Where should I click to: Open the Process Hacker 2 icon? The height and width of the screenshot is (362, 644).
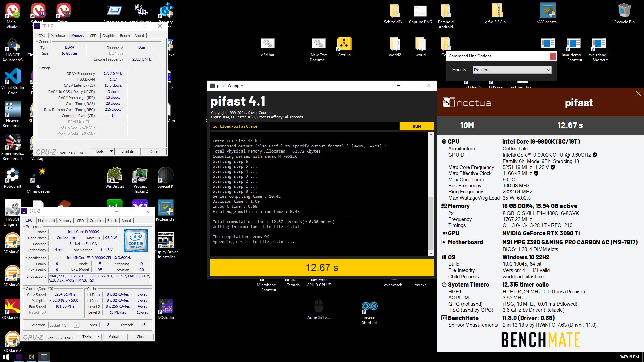pos(140,180)
